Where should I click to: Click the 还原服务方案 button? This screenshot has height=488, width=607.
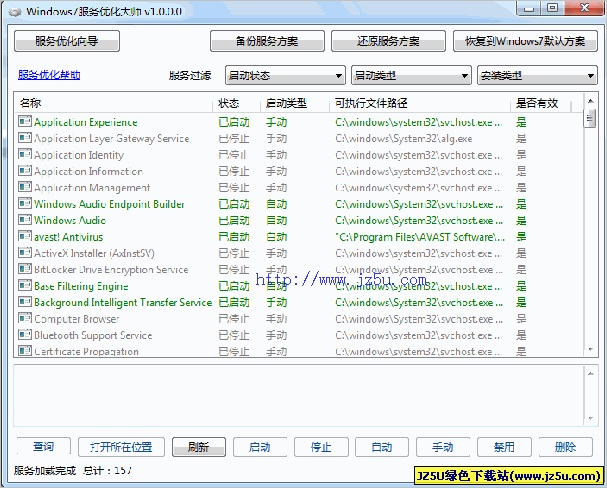[388, 41]
